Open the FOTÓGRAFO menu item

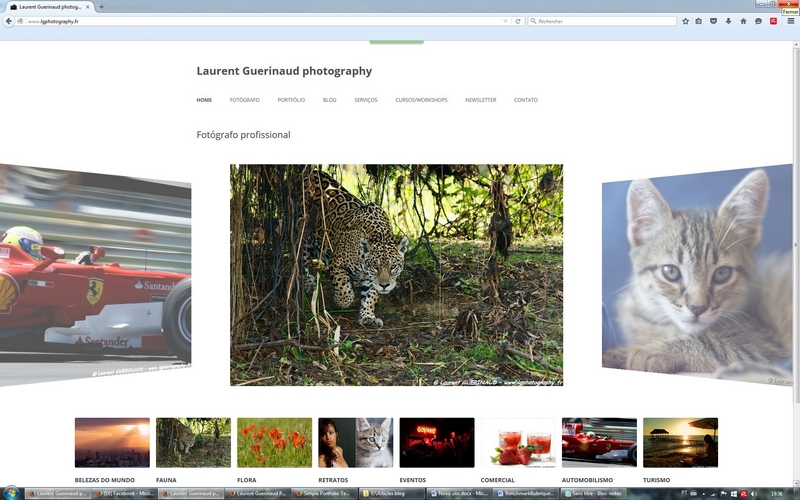tap(244, 100)
